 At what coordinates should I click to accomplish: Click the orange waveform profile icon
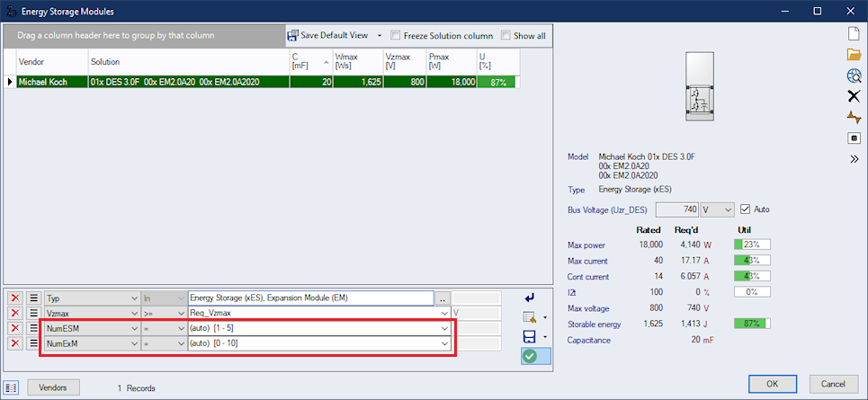click(855, 117)
